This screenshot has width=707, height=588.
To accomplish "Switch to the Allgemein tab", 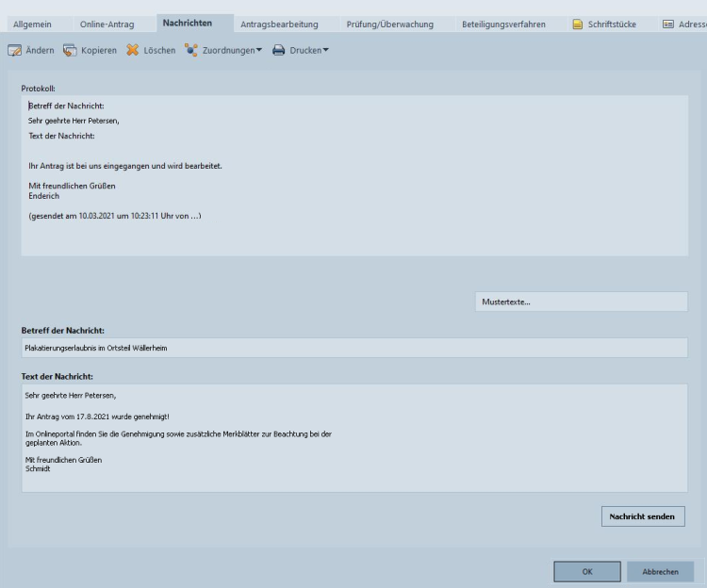I will 31,24.
